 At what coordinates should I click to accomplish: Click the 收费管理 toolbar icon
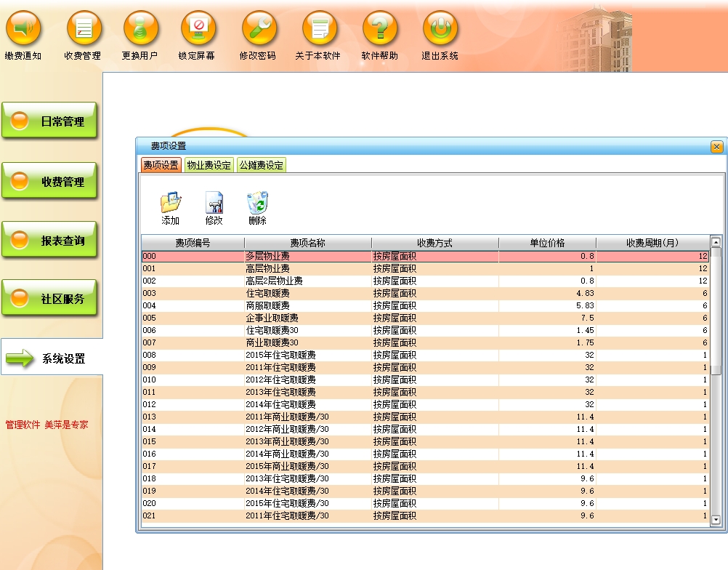pyautogui.click(x=83, y=29)
